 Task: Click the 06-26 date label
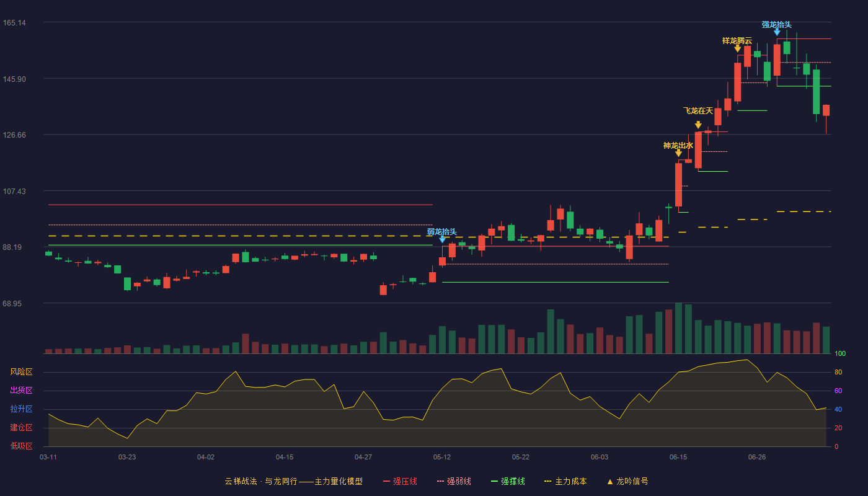(x=757, y=457)
